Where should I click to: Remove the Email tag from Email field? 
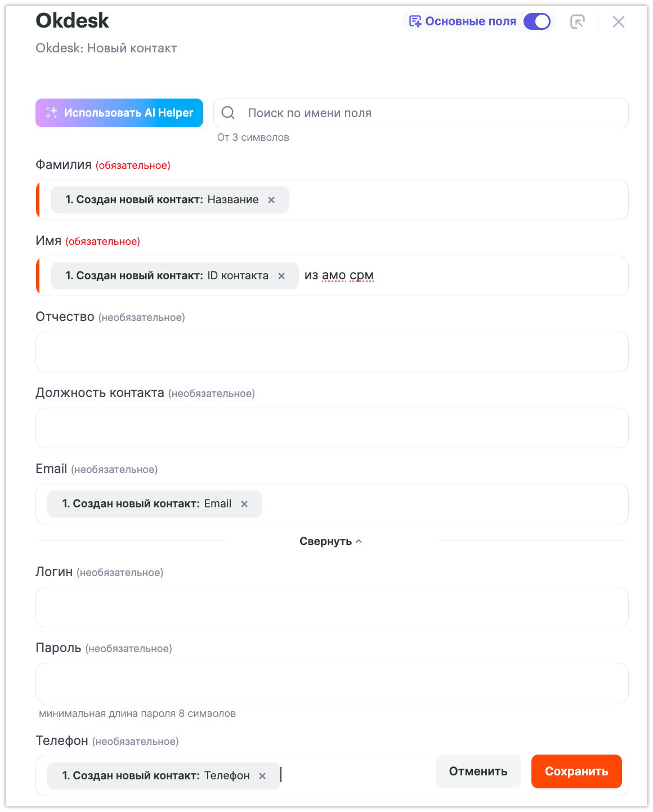point(244,504)
